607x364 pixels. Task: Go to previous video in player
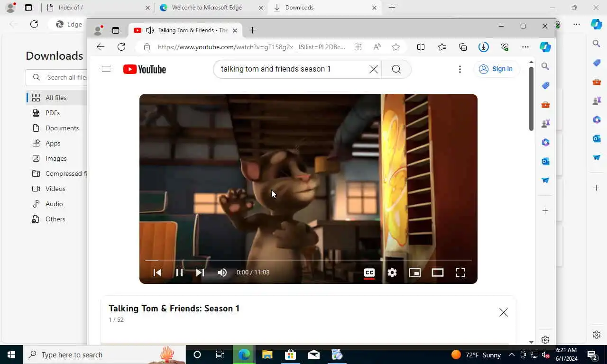click(157, 273)
